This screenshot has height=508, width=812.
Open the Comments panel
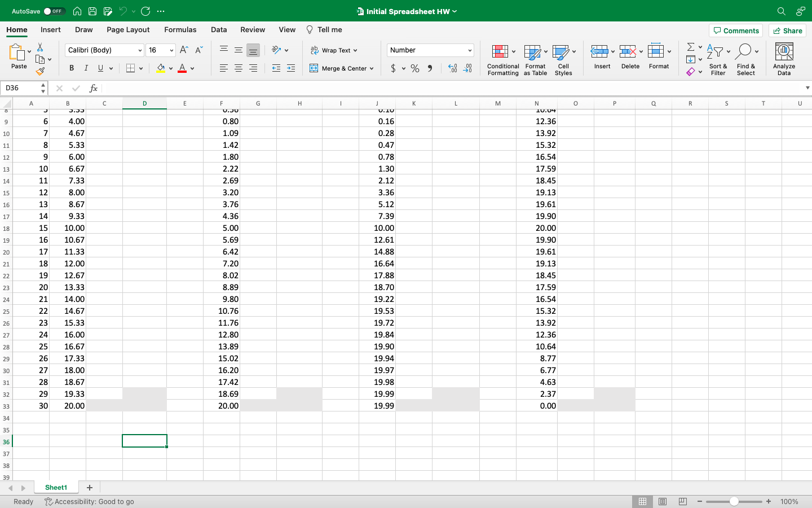736,30
